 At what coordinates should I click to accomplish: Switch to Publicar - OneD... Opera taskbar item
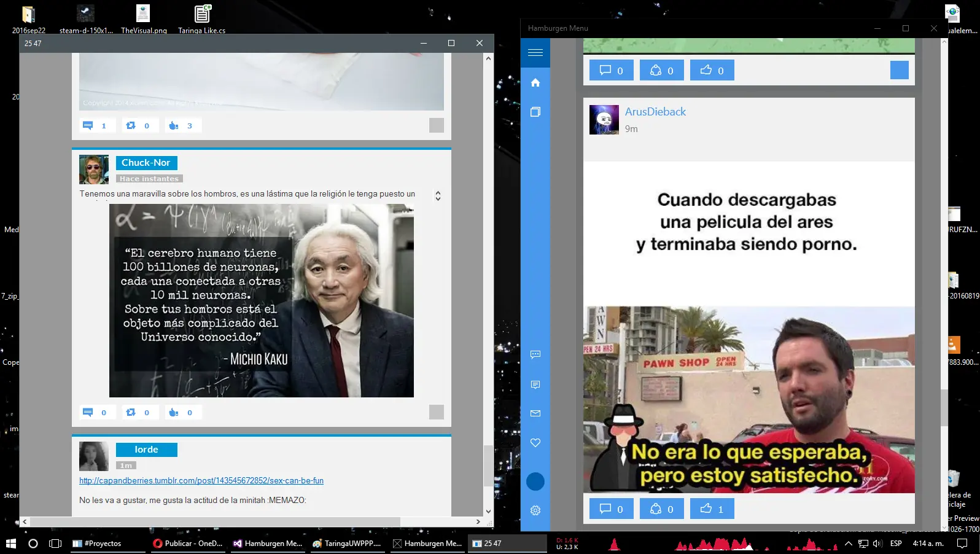pos(188,544)
